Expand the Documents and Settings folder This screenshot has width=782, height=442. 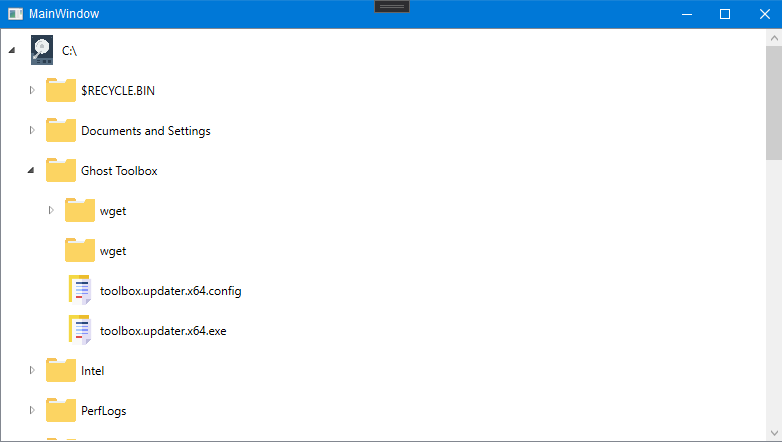pos(32,130)
